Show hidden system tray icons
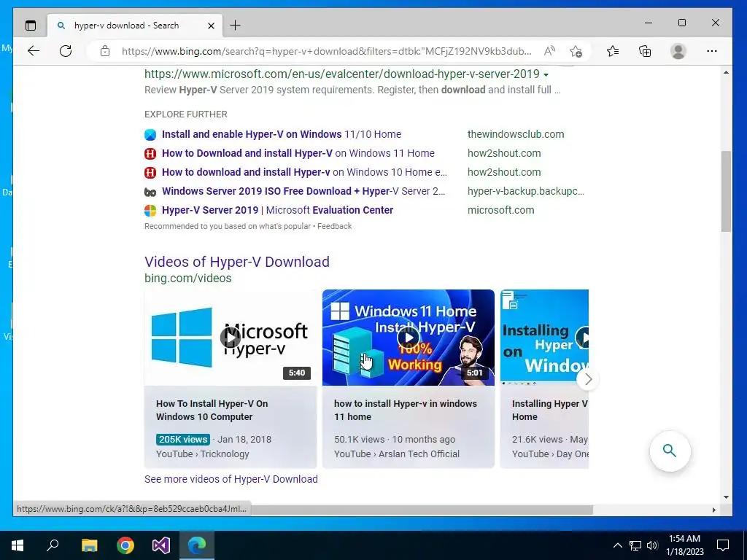Image resolution: width=747 pixels, height=560 pixels. 617,545
